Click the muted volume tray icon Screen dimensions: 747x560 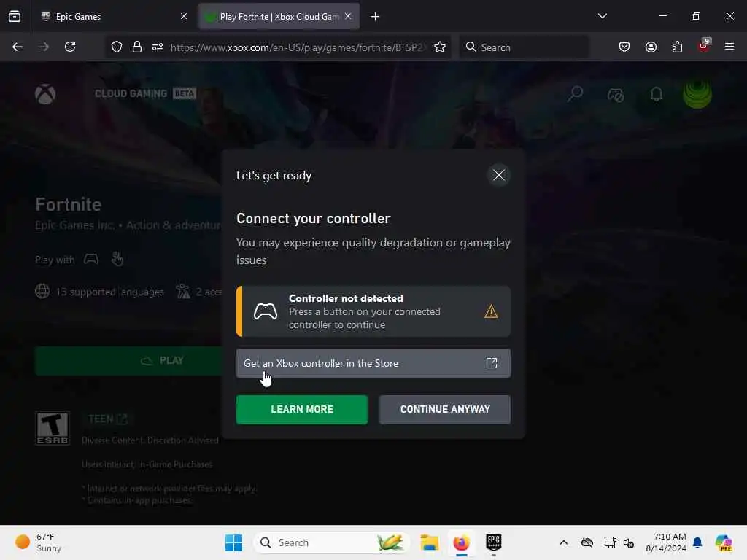tap(629, 542)
